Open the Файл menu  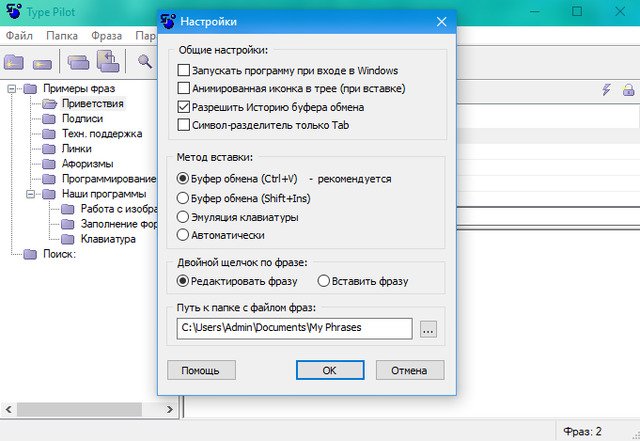[18, 36]
